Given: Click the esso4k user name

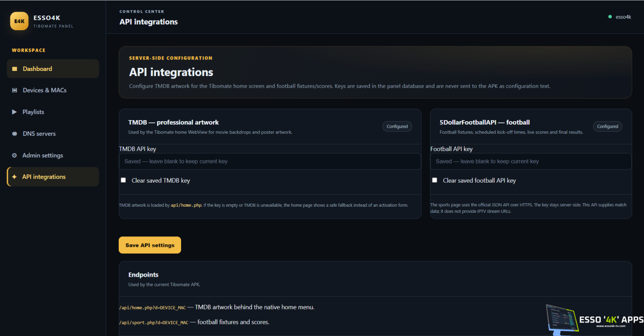Looking at the screenshot, I should (x=623, y=17).
